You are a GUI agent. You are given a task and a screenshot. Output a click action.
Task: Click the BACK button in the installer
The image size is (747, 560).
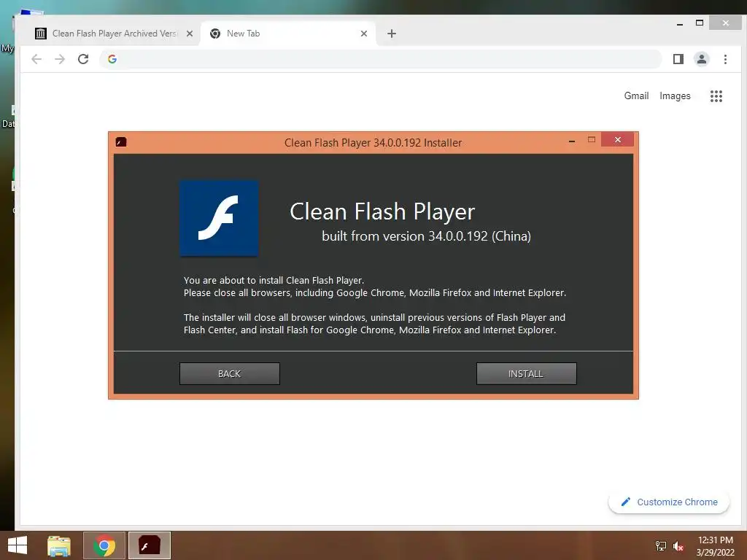(230, 374)
